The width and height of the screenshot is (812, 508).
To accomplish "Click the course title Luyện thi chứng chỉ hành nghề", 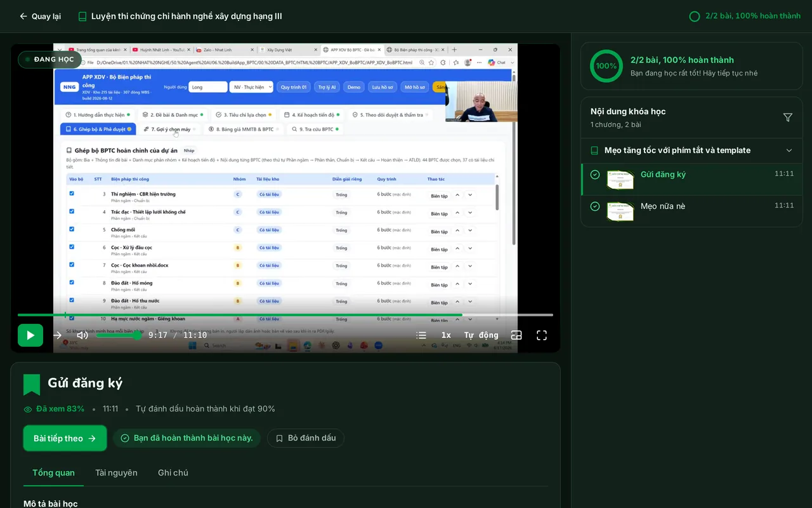I will (187, 17).
